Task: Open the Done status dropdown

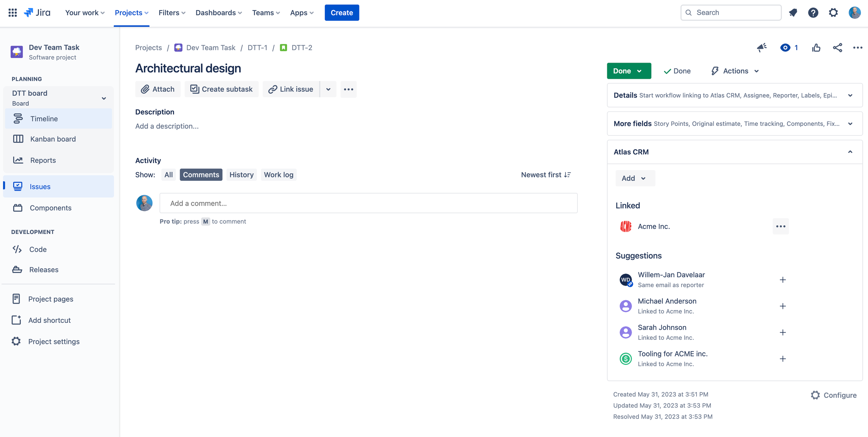Action: click(628, 71)
